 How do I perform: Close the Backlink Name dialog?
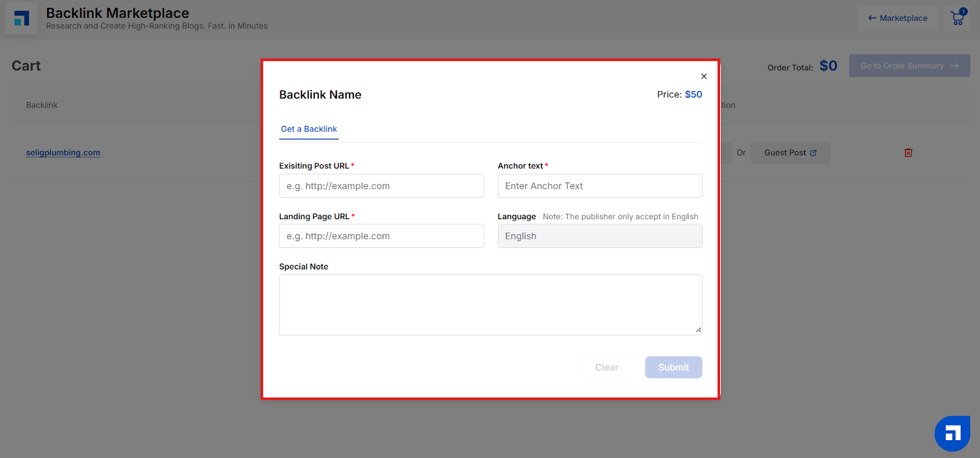click(x=704, y=77)
